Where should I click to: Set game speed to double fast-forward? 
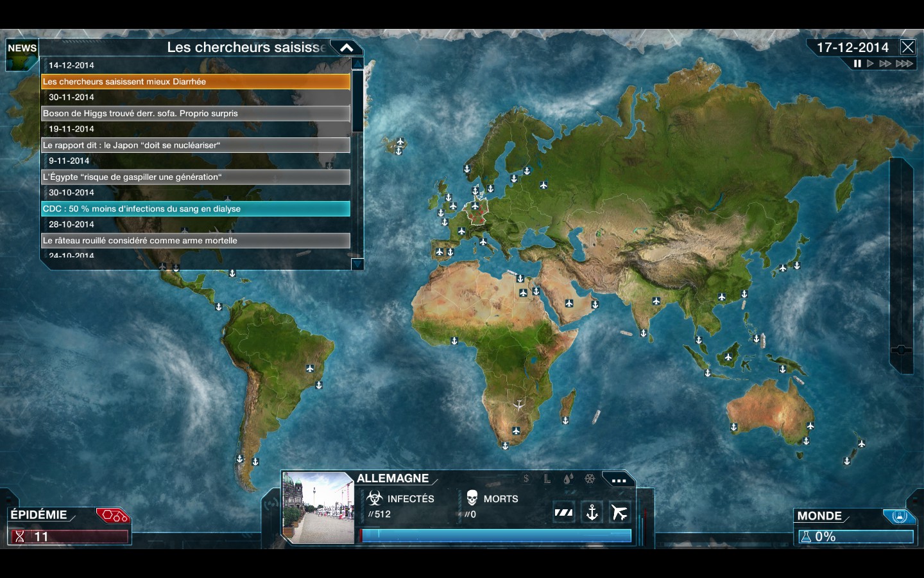(x=886, y=64)
